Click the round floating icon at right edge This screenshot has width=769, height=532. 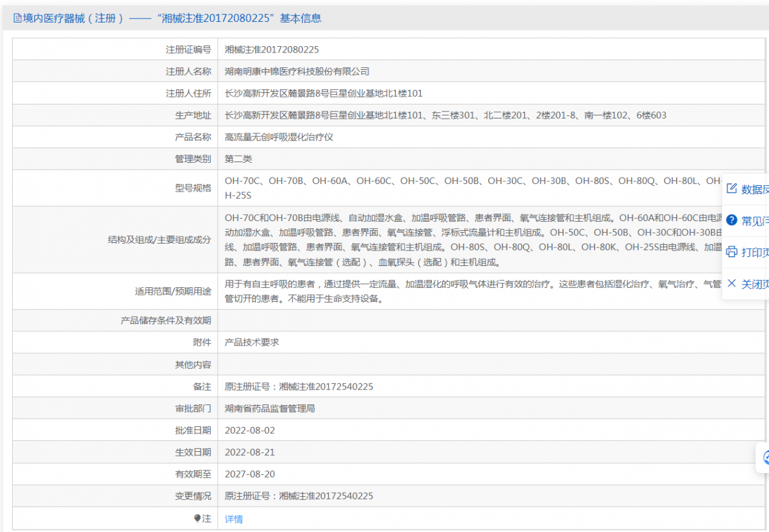765,458
